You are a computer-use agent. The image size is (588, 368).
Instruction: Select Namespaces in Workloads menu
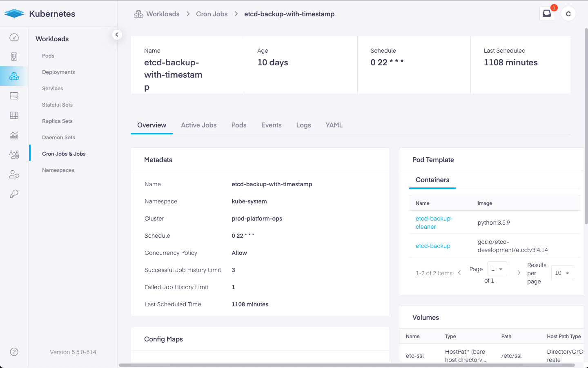pyautogui.click(x=58, y=170)
